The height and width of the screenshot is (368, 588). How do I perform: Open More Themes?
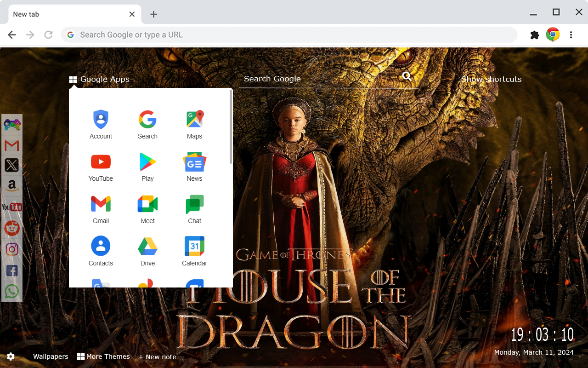[x=103, y=356]
